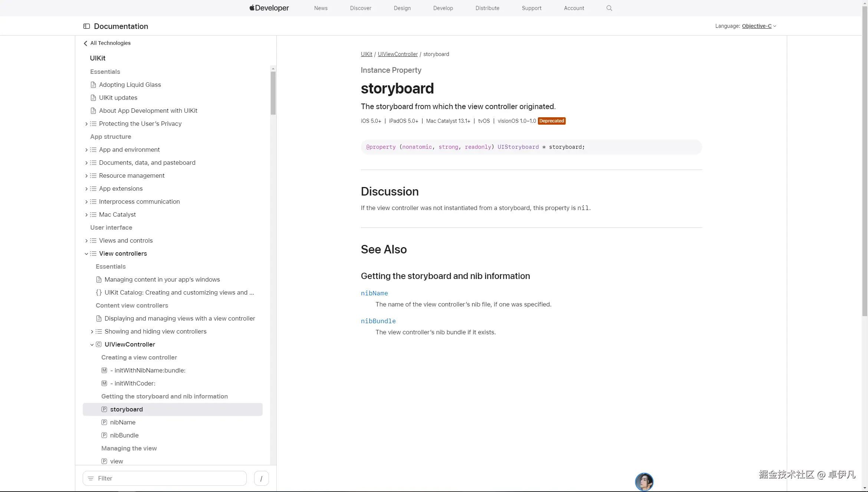Open UIKit updates sidebar article
This screenshot has width=868, height=492.
click(x=118, y=98)
